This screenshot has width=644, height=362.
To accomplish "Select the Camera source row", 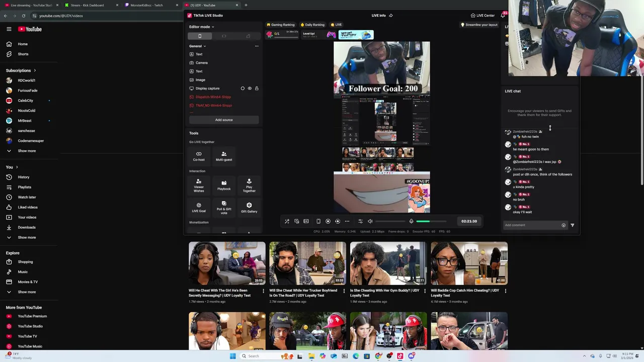I will click(x=224, y=63).
